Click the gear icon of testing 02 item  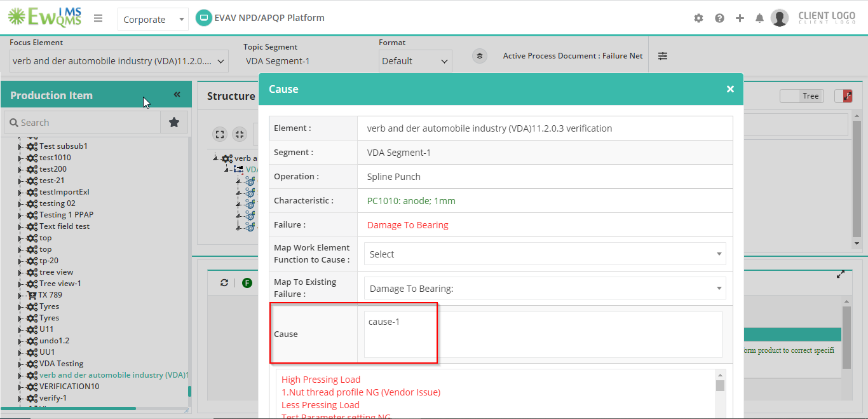pyautogui.click(x=32, y=203)
